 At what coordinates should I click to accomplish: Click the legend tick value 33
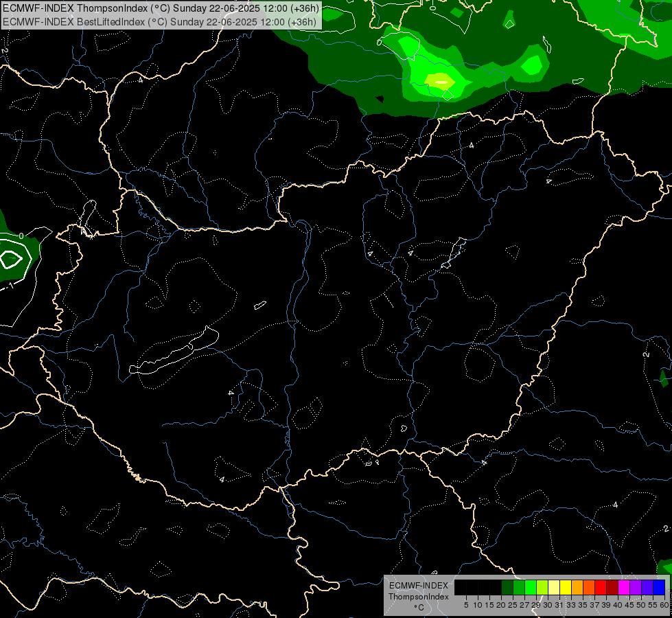571,605
